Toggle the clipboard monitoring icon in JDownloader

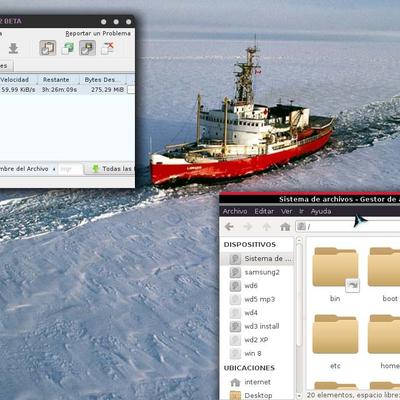[x=48, y=48]
